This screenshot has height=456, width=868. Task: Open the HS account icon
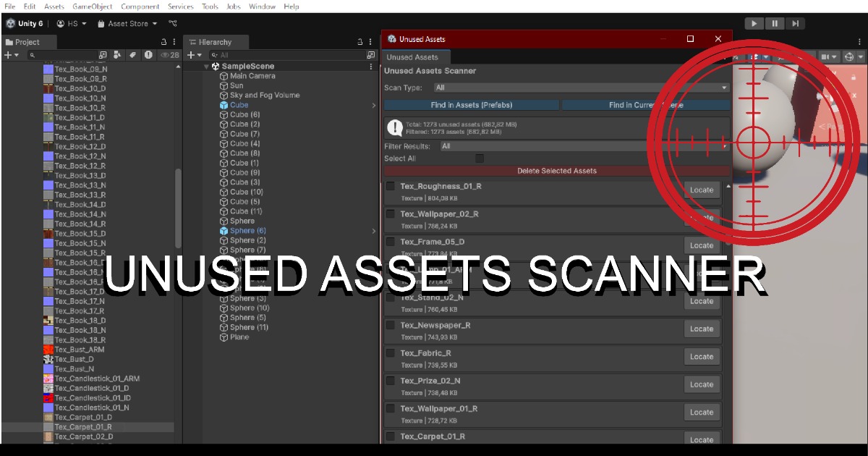pos(61,24)
